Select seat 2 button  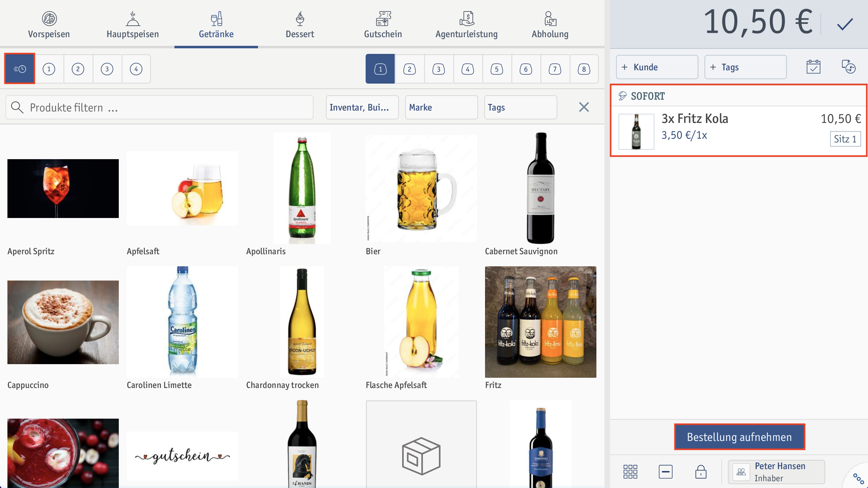pos(409,69)
